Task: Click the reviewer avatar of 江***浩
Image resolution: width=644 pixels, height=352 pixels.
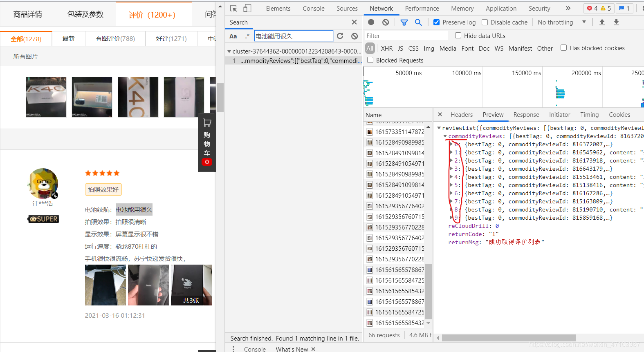Action: pos(43,183)
